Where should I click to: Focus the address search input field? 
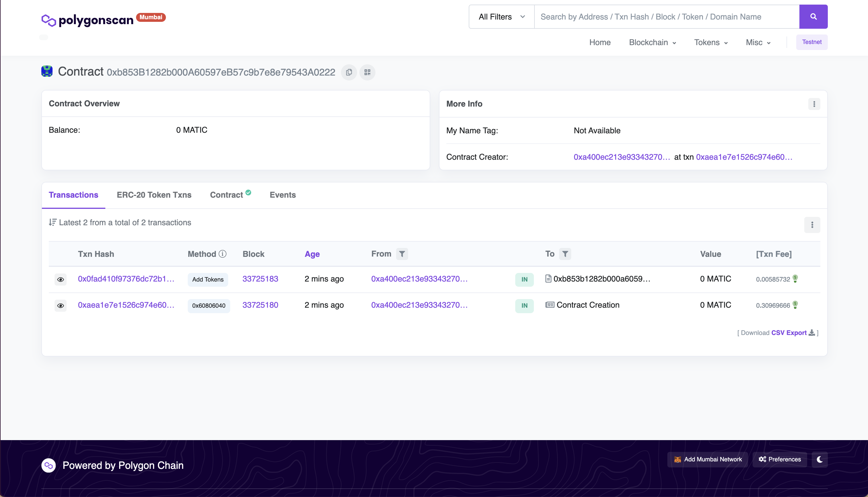[x=666, y=17]
